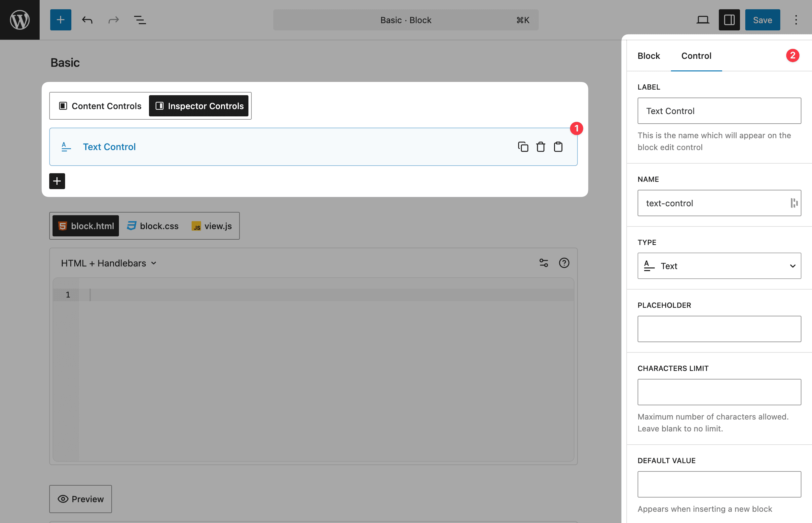Save the Basic block

(x=762, y=20)
